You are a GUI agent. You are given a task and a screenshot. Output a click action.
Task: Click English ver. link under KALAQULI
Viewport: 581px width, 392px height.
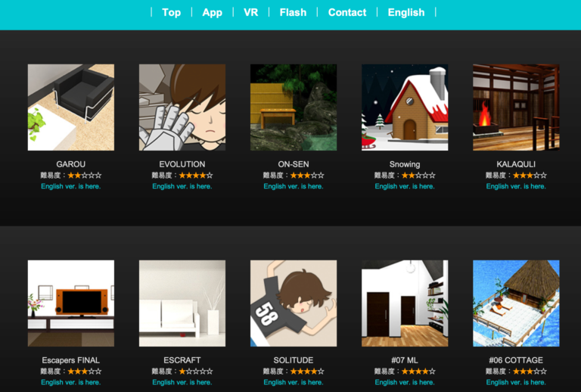(x=516, y=186)
